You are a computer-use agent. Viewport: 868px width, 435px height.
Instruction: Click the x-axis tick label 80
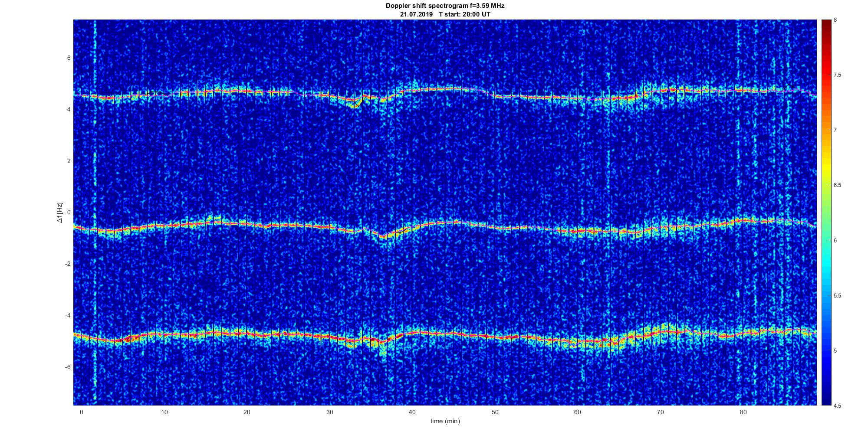(743, 412)
